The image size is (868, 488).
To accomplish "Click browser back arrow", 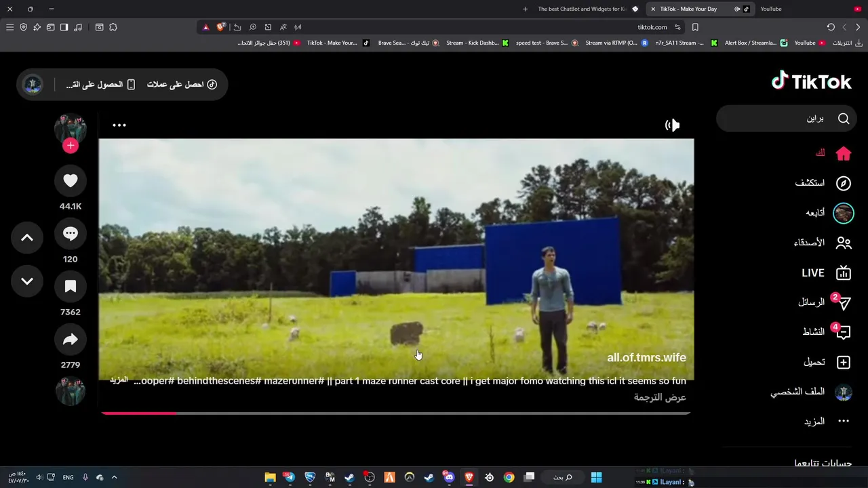I will click(x=858, y=27).
